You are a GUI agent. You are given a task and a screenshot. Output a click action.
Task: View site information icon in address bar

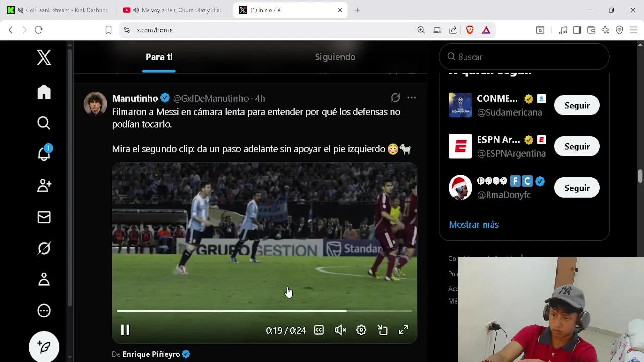tap(126, 30)
